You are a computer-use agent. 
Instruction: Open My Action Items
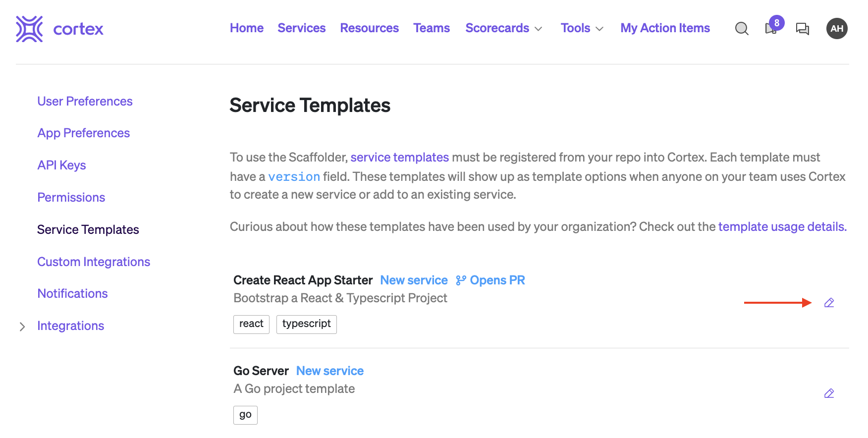[x=665, y=28]
